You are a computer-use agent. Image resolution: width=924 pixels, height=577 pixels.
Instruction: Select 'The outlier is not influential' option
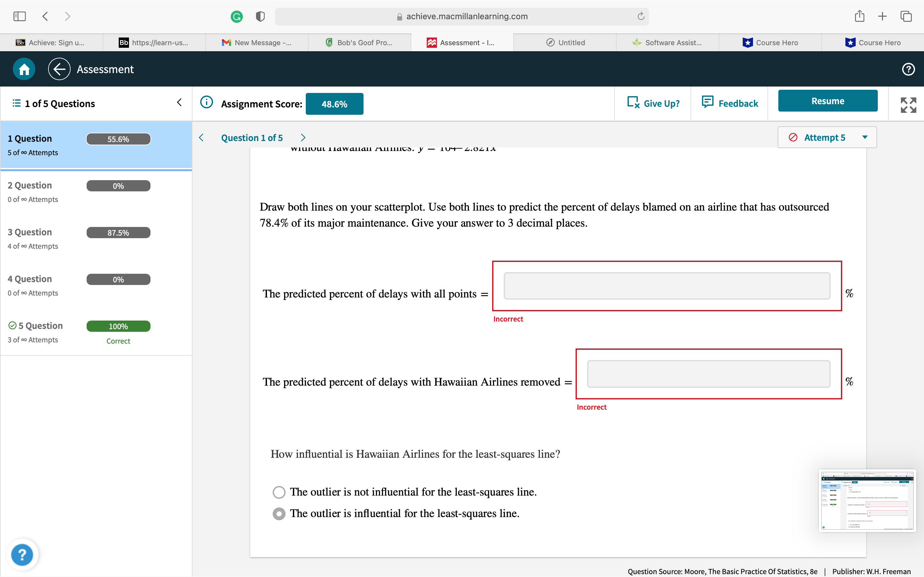(x=279, y=492)
